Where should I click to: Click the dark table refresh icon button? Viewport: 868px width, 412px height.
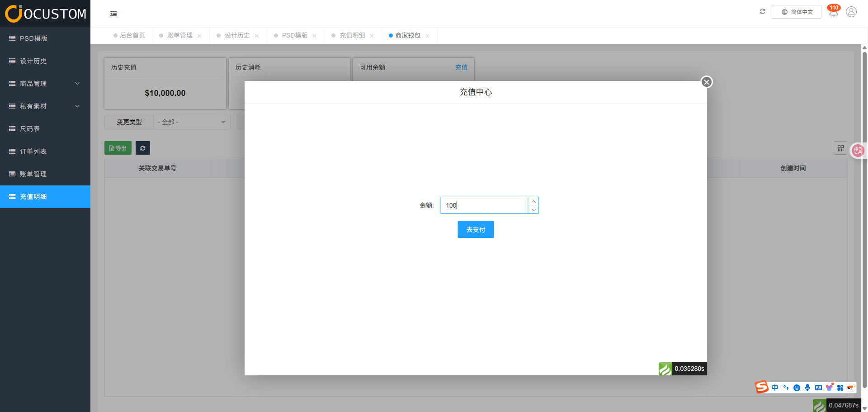tap(143, 148)
